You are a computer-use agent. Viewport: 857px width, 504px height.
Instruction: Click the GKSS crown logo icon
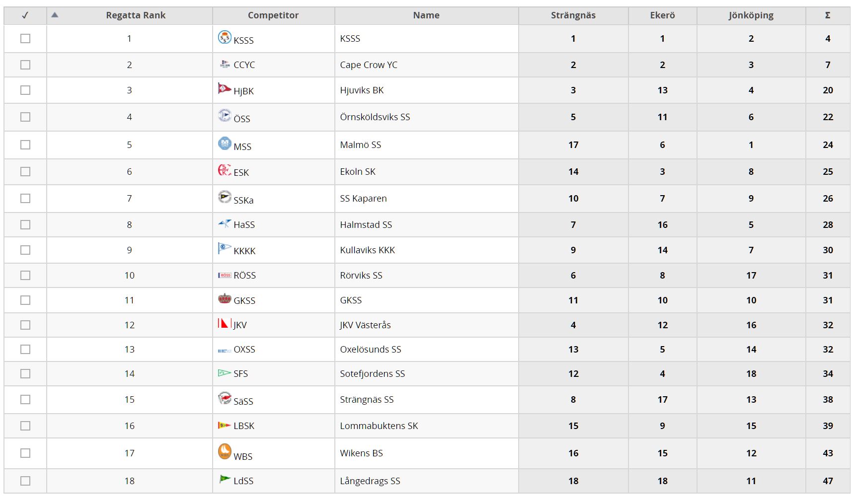tap(225, 298)
